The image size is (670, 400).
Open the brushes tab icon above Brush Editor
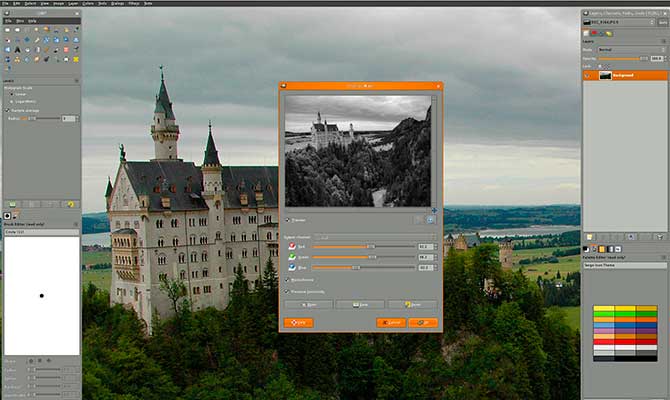click(7, 216)
